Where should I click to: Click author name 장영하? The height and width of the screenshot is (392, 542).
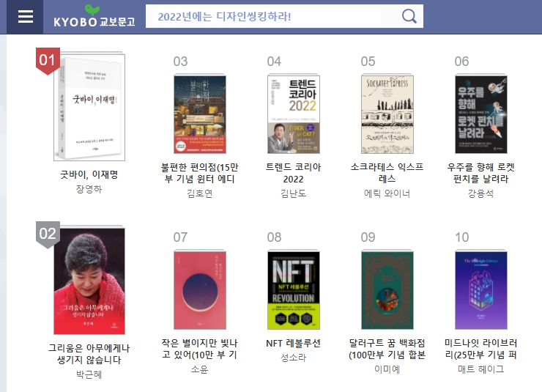point(89,189)
